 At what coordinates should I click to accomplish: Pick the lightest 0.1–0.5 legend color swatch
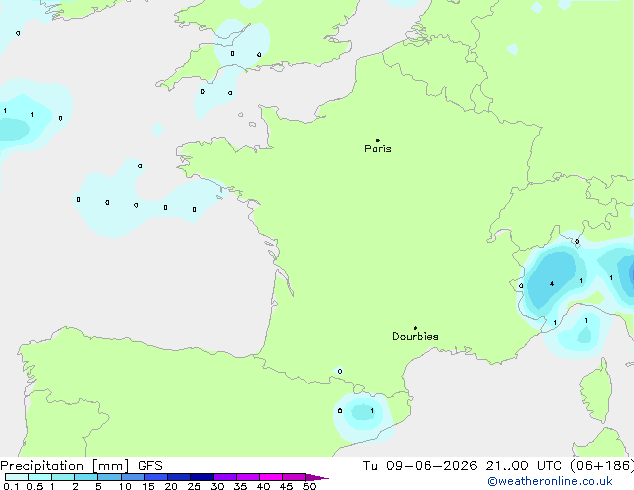pos(17,477)
